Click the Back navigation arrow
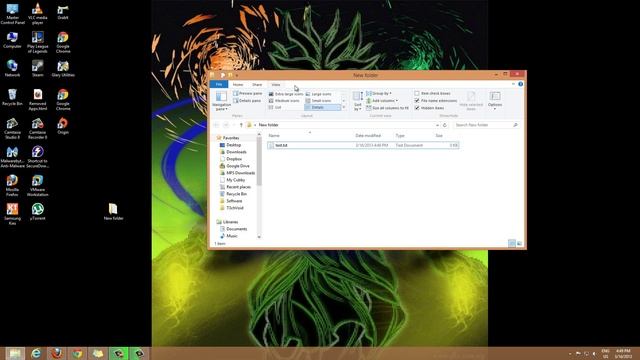 [x=216, y=125]
